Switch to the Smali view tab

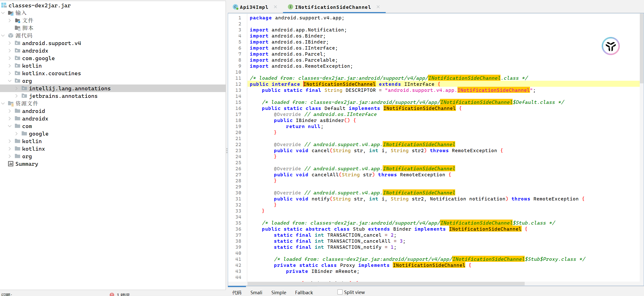click(256, 292)
